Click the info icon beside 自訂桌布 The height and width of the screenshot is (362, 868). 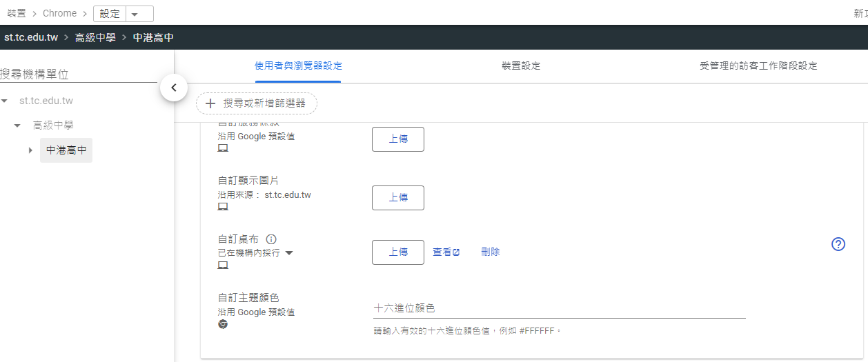coord(271,239)
